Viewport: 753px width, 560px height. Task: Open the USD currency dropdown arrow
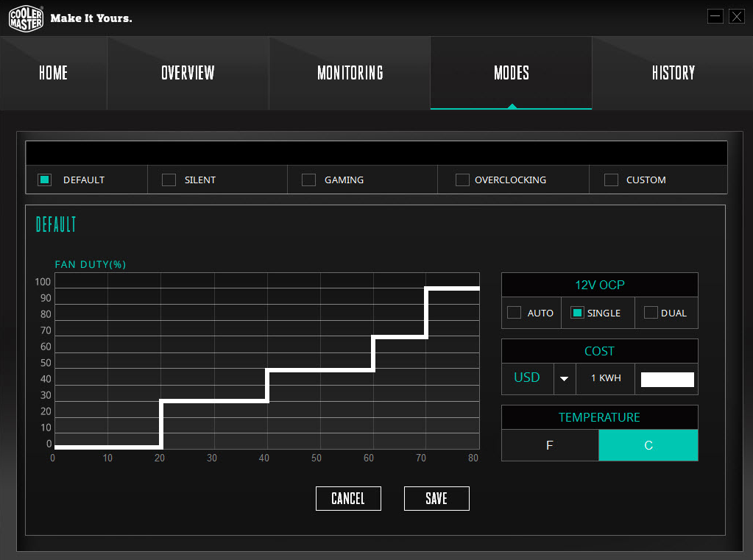click(565, 378)
